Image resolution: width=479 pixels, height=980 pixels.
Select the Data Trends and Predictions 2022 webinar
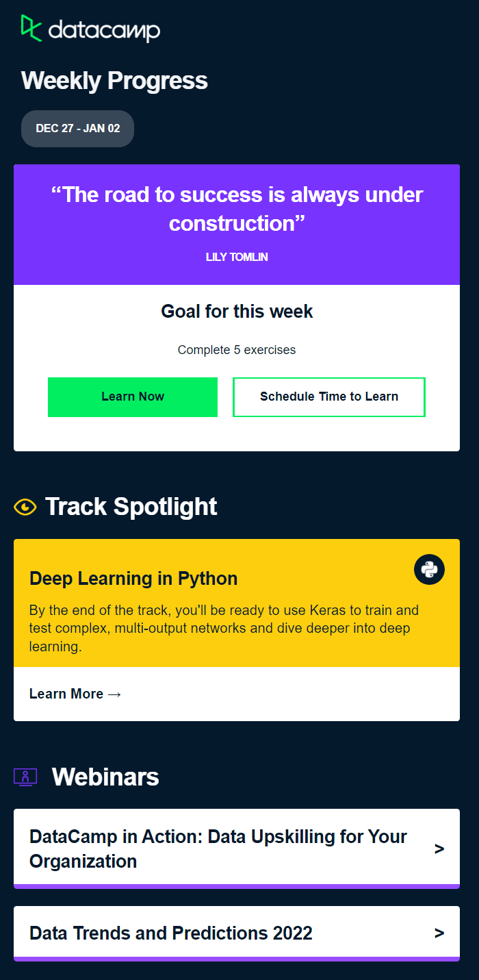tap(170, 933)
